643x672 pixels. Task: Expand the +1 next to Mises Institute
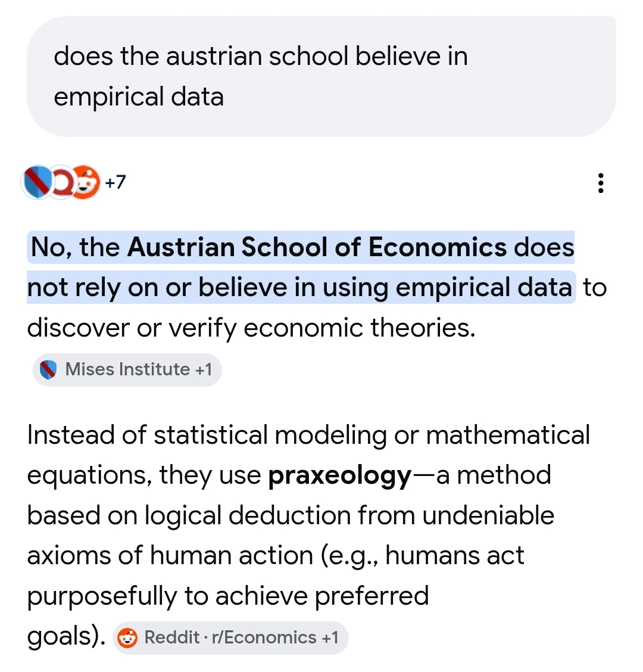204,369
